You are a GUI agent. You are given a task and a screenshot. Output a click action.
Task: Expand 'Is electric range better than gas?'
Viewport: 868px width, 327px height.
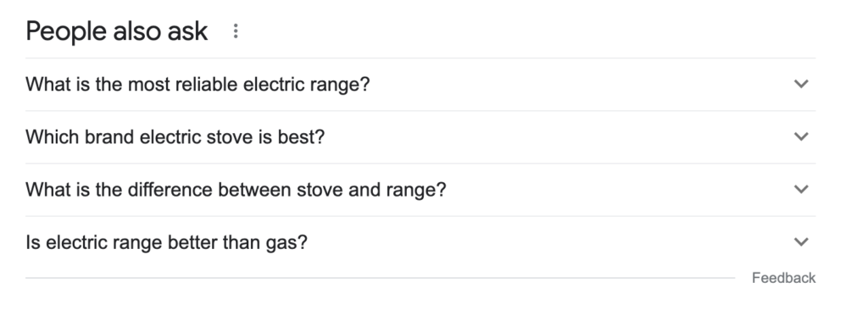click(420, 241)
